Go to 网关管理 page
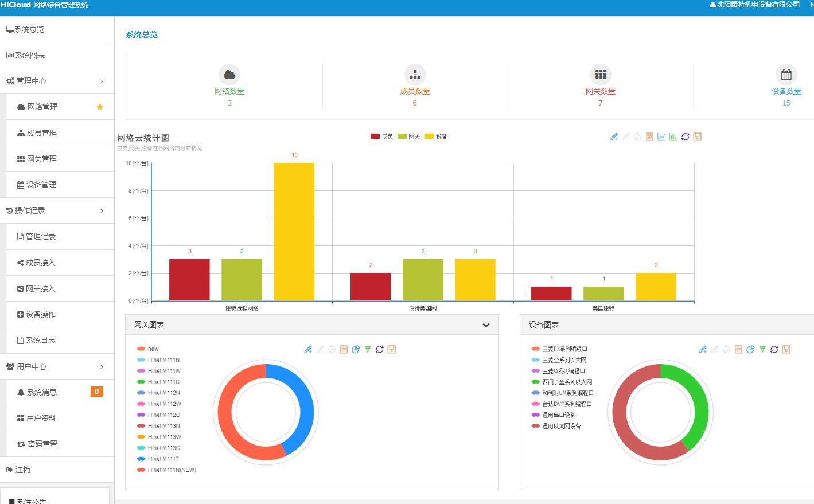Screen dimensions: 814x504 click(x=60, y=159)
